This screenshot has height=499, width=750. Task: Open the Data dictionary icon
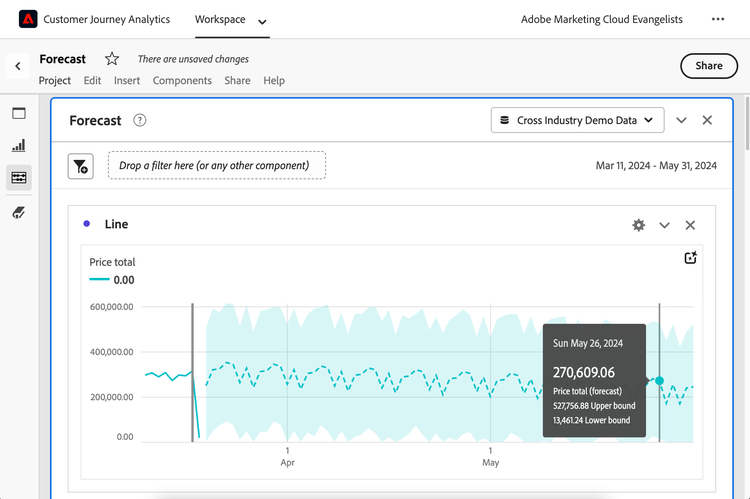tap(19, 212)
